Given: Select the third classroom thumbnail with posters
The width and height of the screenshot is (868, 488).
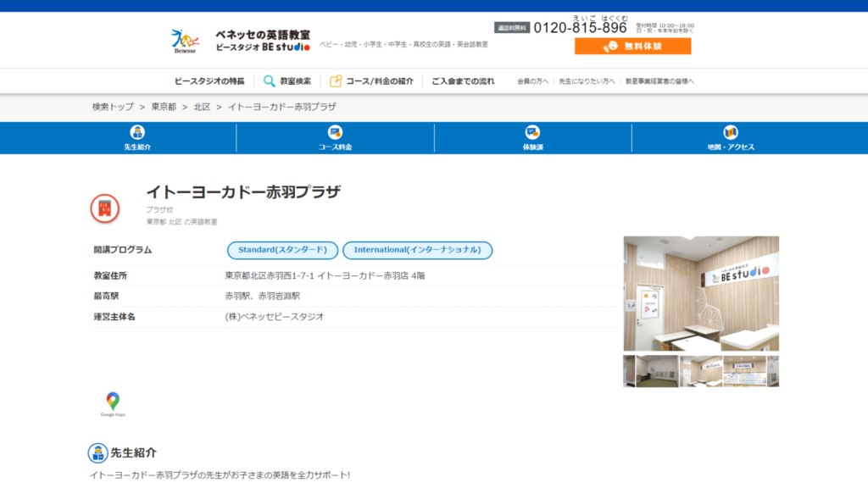Looking at the screenshot, I should click(744, 371).
